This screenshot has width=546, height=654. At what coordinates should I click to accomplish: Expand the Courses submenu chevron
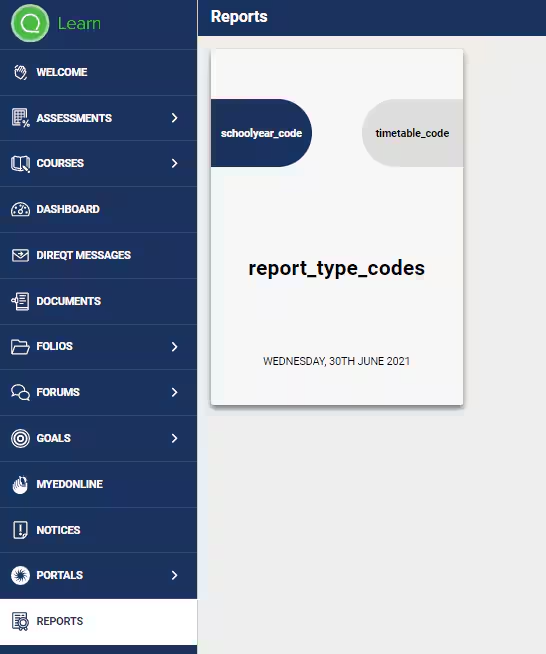pyautogui.click(x=175, y=163)
